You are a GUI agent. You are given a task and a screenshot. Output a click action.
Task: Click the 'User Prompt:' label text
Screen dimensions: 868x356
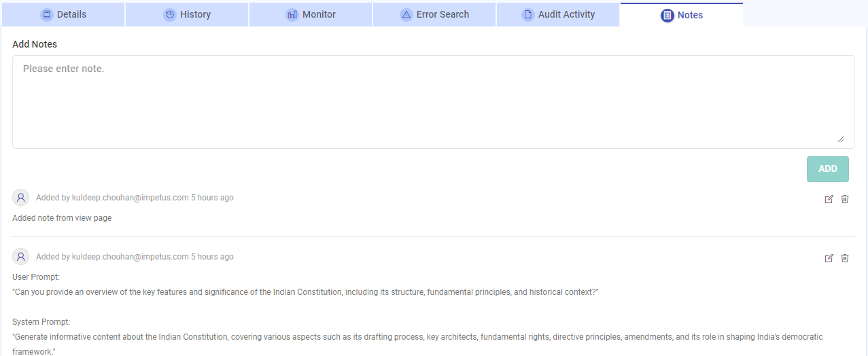tap(36, 277)
